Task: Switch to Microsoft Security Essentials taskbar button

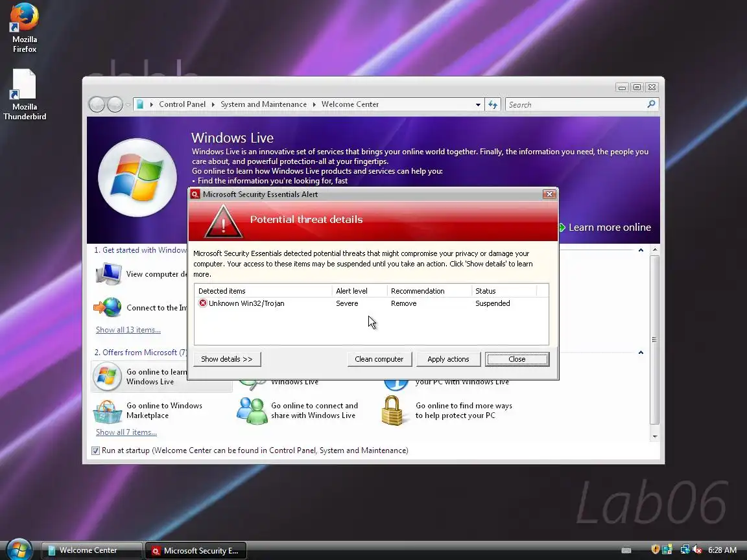Action: pyautogui.click(x=196, y=550)
